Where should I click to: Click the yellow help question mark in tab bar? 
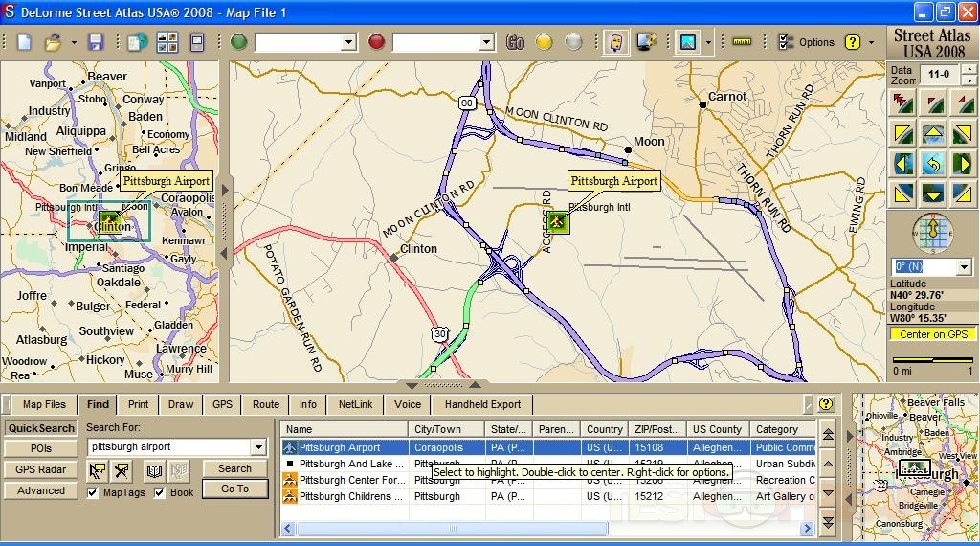point(826,404)
